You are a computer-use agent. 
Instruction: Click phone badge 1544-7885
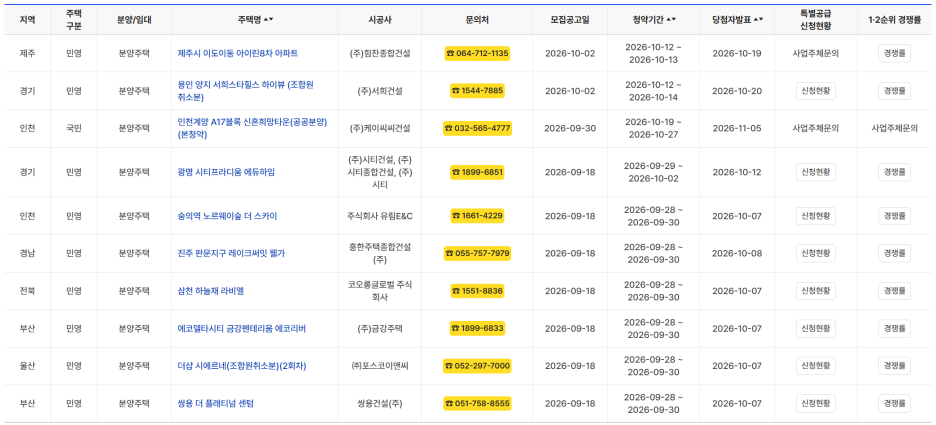pos(477,91)
